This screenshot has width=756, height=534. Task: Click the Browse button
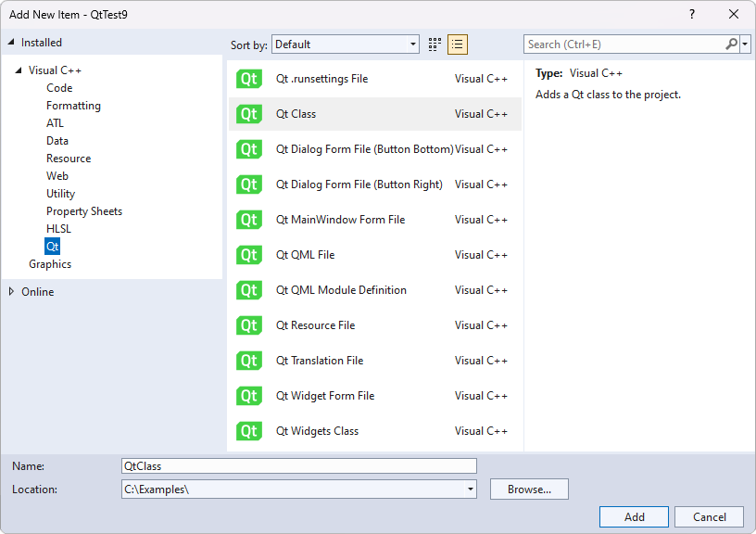click(x=529, y=489)
